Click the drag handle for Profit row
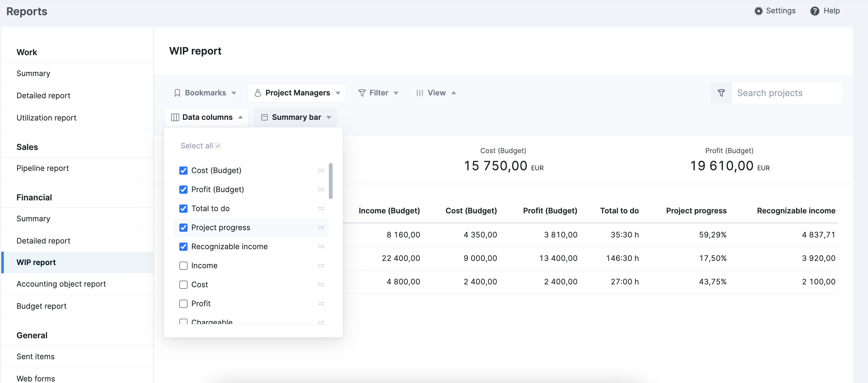Screen dimensions: 868x383 (x=321, y=303)
